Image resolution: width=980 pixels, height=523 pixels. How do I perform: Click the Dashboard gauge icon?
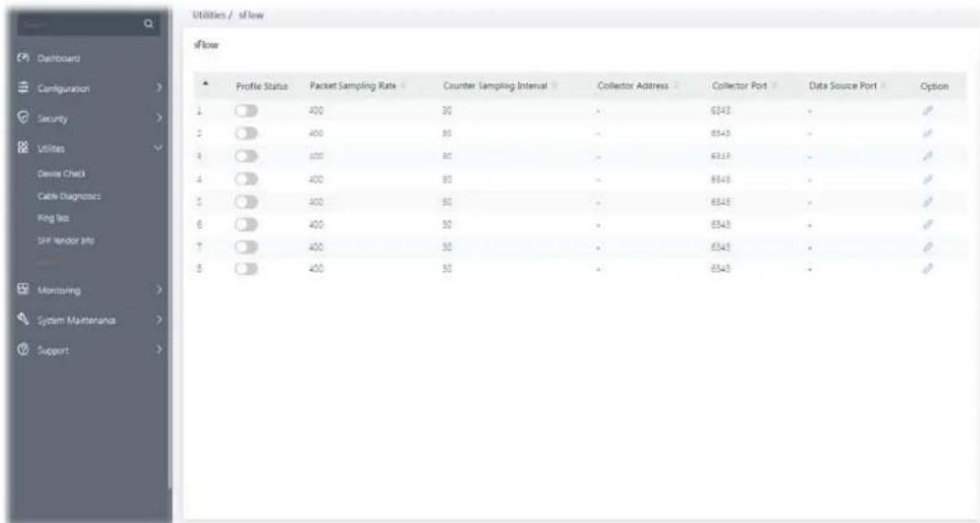(x=23, y=58)
